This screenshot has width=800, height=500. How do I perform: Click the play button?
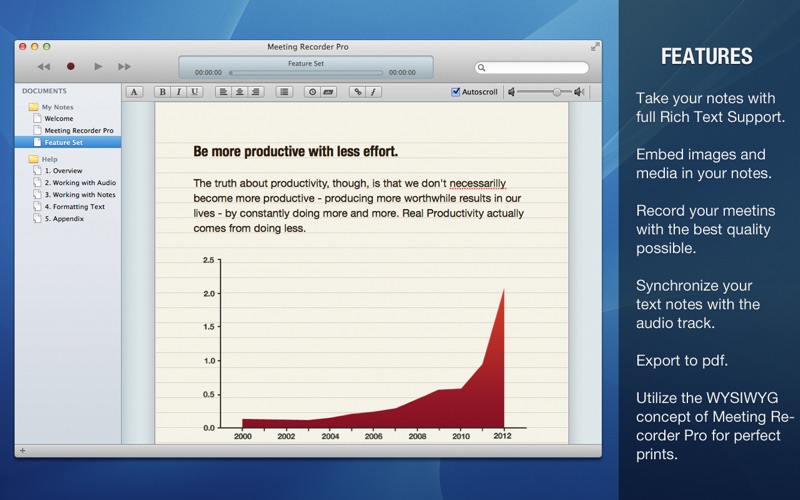(x=98, y=66)
